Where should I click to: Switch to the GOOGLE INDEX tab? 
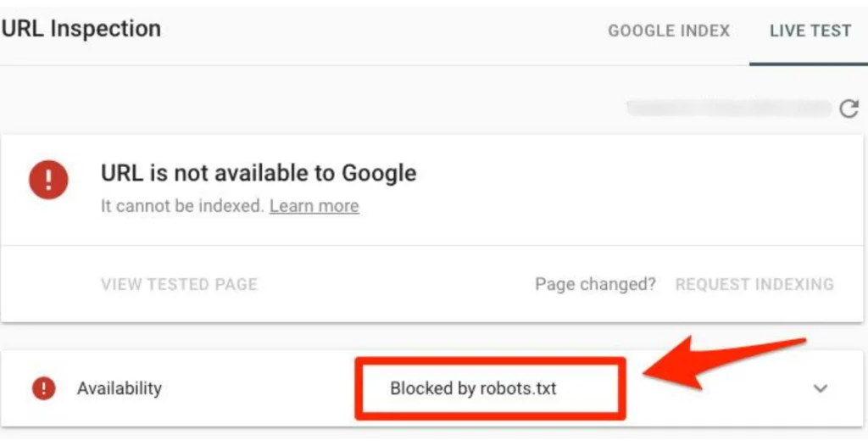[669, 31]
